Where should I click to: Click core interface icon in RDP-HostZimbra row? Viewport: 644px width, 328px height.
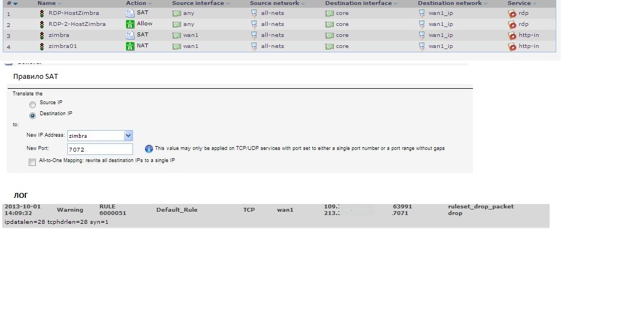click(329, 14)
